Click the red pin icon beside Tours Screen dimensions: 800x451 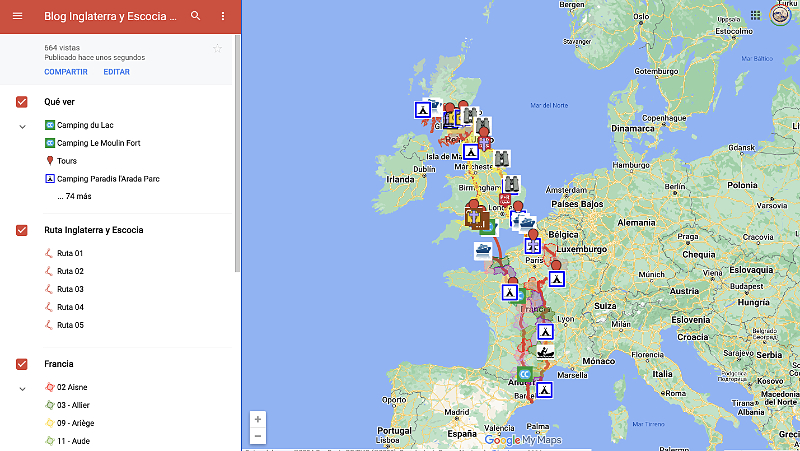pyautogui.click(x=49, y=161)
